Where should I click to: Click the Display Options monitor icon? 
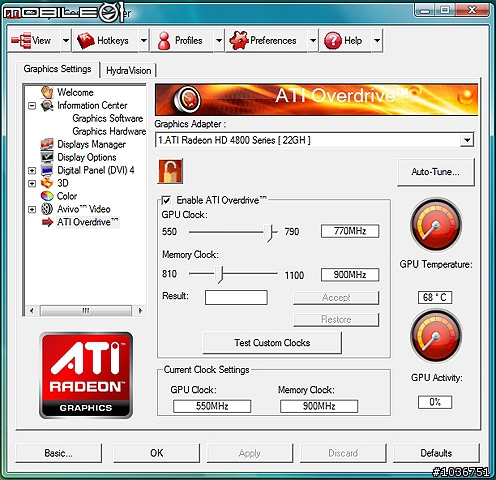click(47, 157)
